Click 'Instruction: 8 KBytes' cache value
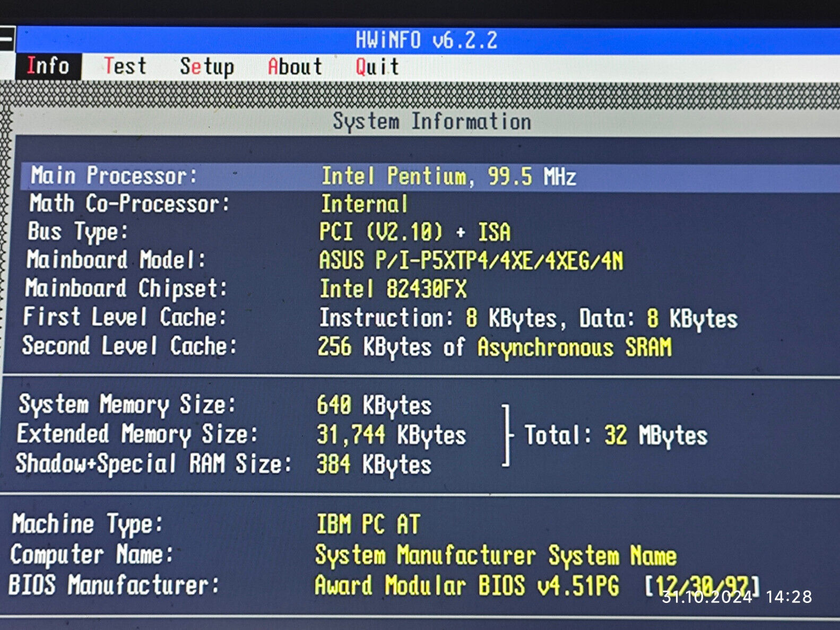Viewport: 840px width, 630px height. 438,318
